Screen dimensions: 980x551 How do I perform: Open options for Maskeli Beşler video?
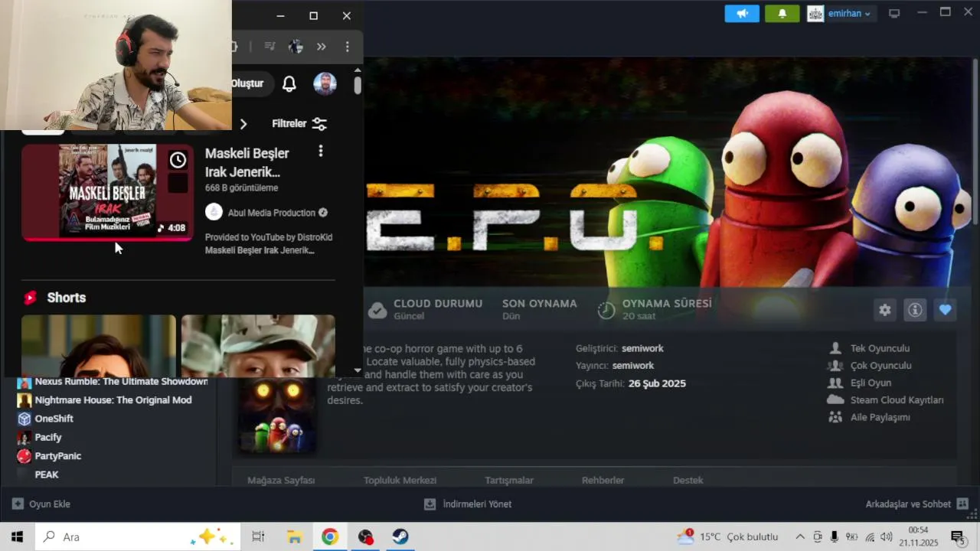(321, 152)
